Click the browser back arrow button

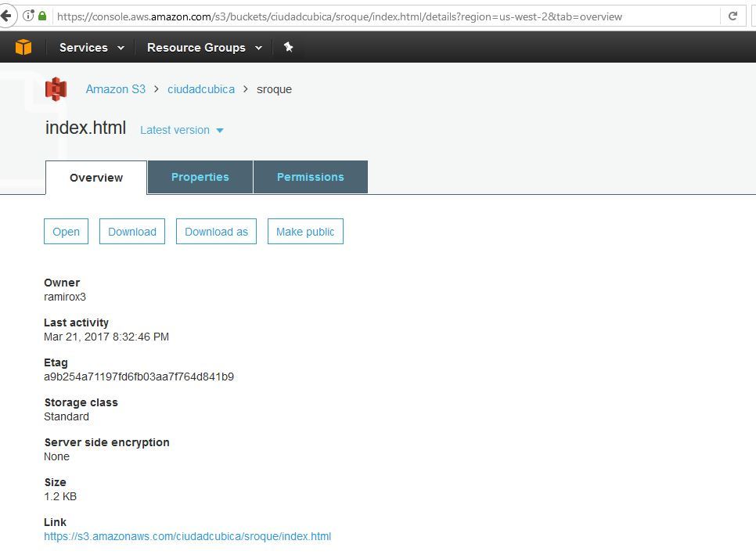coord(6,16)
